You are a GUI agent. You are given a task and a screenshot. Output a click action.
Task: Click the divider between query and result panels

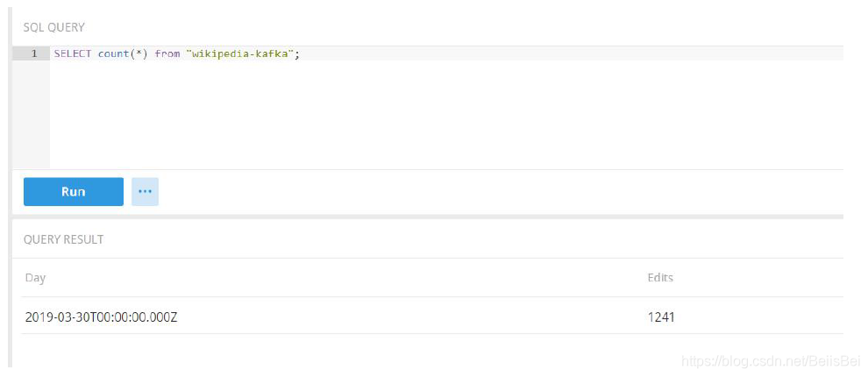[x=428, y=216]
